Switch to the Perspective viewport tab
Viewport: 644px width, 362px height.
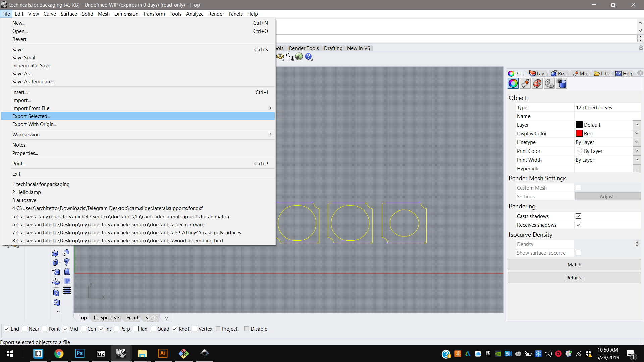coord(106,317)
